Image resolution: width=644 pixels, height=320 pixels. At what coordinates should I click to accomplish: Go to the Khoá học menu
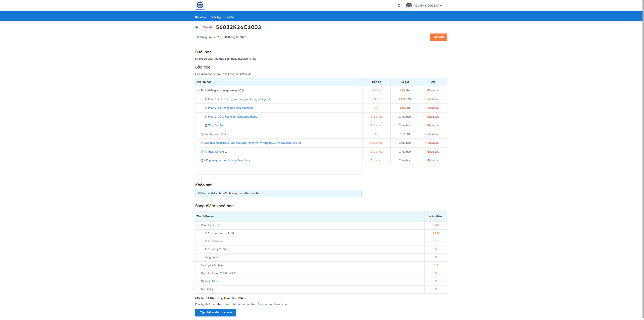(201, 17)
